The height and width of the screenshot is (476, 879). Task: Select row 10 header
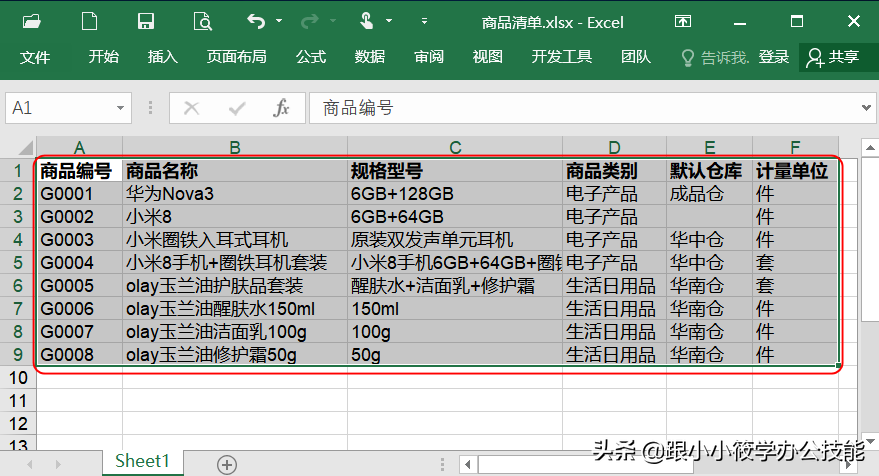coord(18,377)
